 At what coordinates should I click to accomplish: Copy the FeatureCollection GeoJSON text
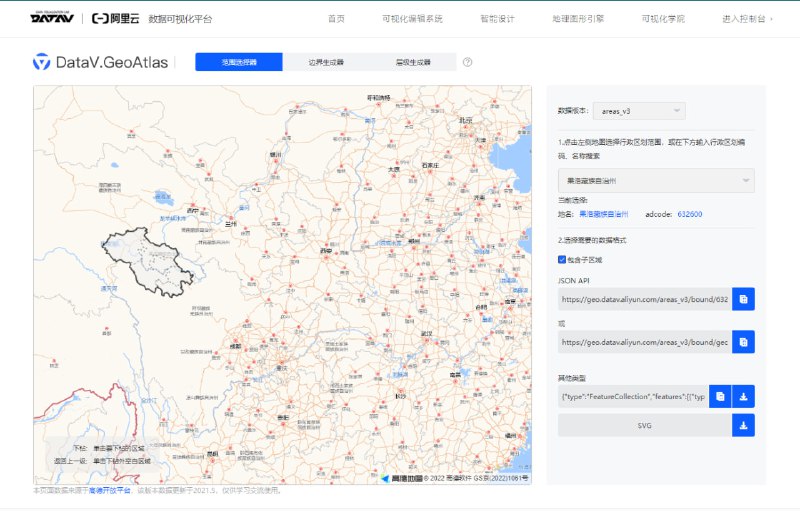pos(720,396)
